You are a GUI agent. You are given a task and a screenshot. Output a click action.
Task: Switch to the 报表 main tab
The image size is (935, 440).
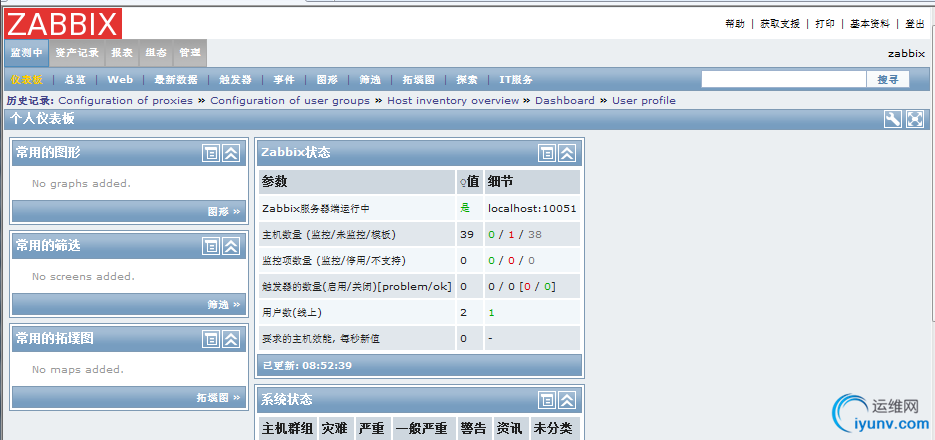click(122, 53)
